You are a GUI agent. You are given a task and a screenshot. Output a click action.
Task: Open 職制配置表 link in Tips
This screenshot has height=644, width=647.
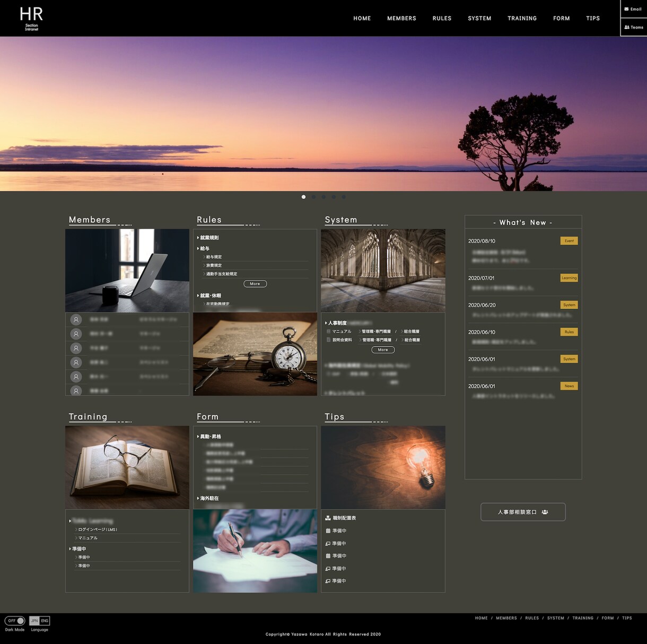point(344,518)
